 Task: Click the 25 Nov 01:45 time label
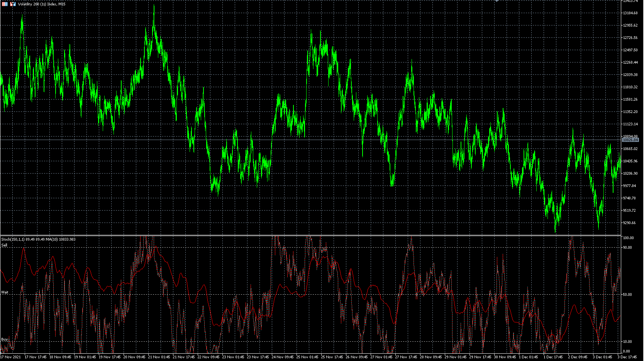(x=307, y=357)
